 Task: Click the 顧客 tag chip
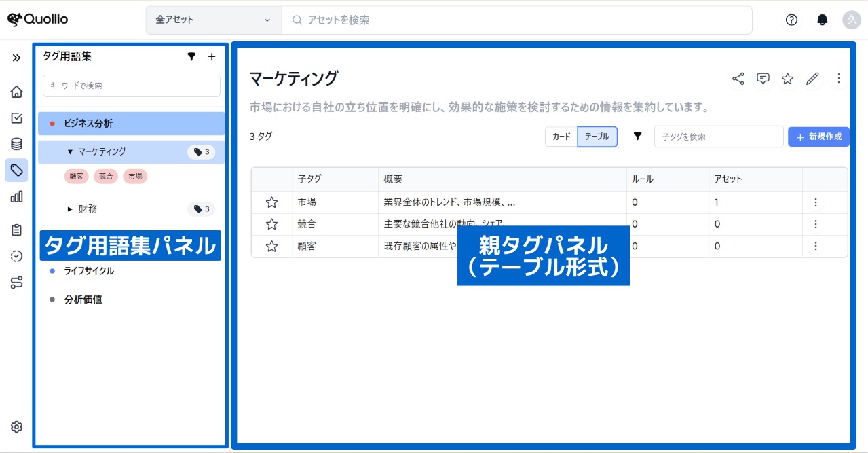77,177
